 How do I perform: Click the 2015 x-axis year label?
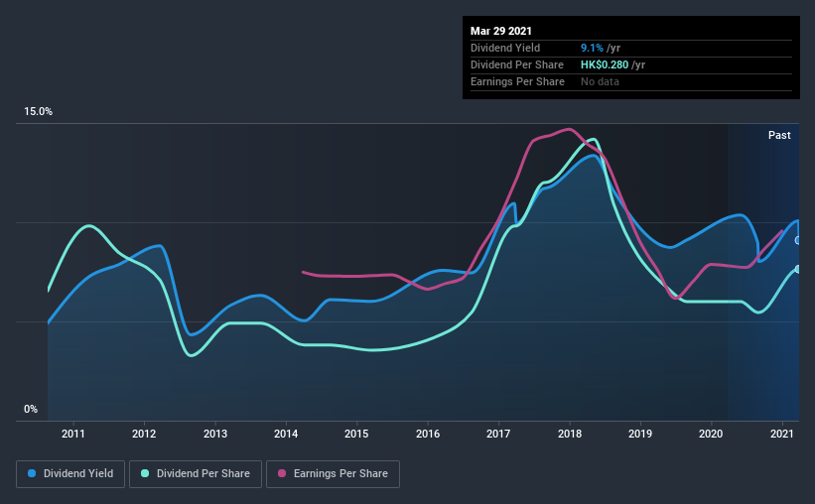coord(356,434)
